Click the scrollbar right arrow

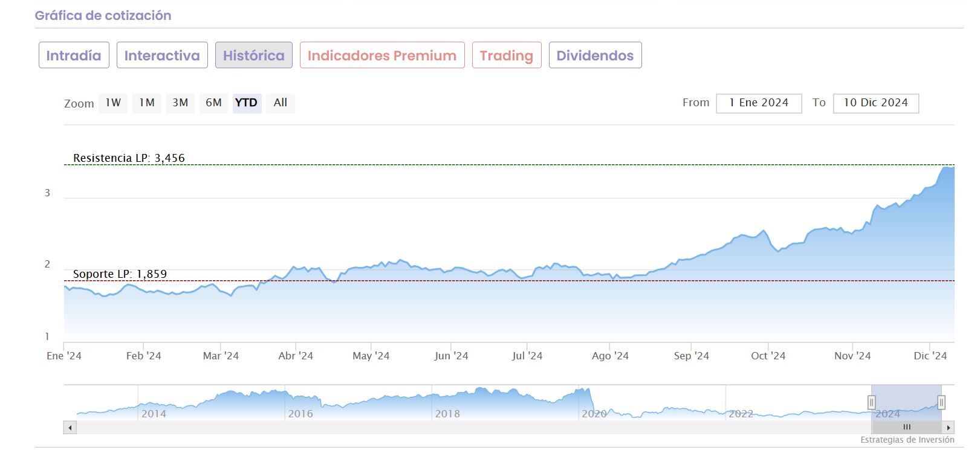[949, 428]
